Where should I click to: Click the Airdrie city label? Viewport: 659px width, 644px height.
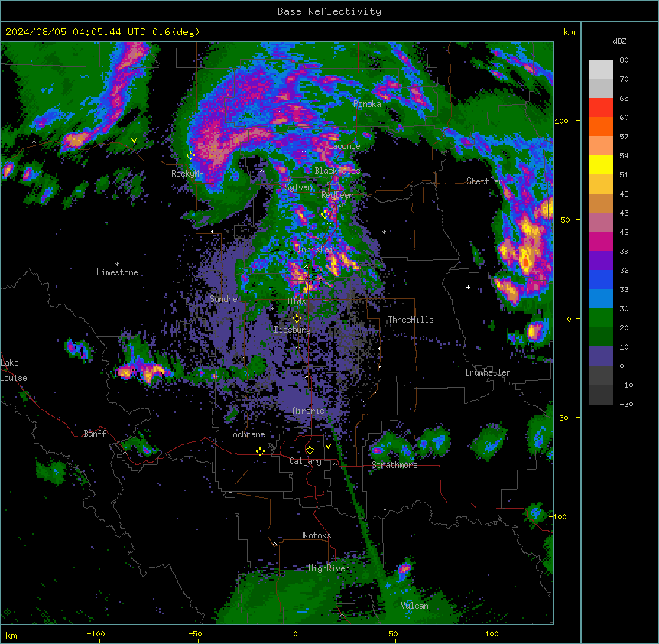point(308,411)
